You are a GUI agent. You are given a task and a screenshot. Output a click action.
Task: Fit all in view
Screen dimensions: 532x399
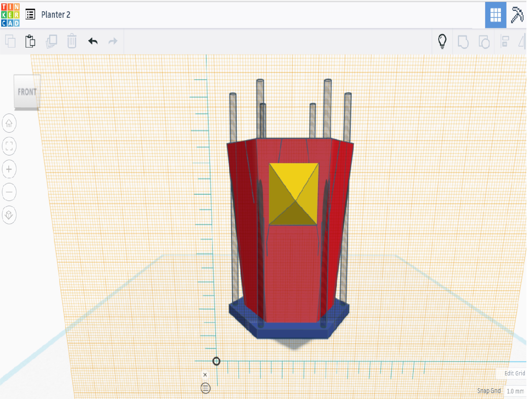tap(9, 146)
